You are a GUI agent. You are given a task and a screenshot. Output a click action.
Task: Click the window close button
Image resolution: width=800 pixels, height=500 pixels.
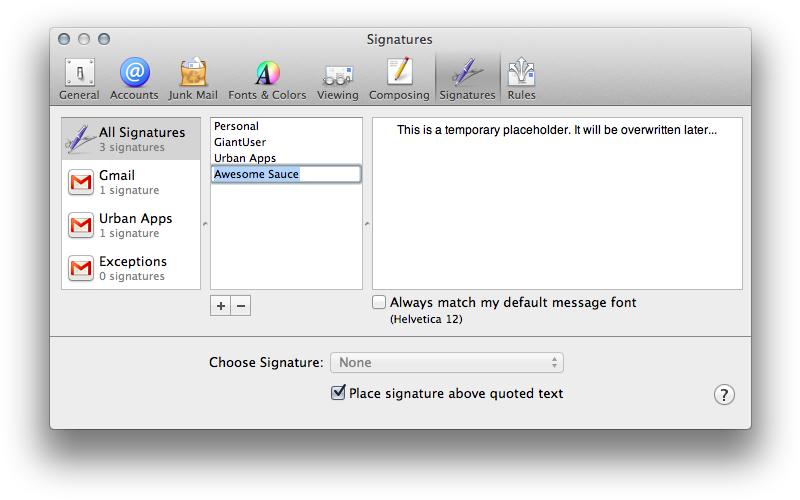(64, 39)
